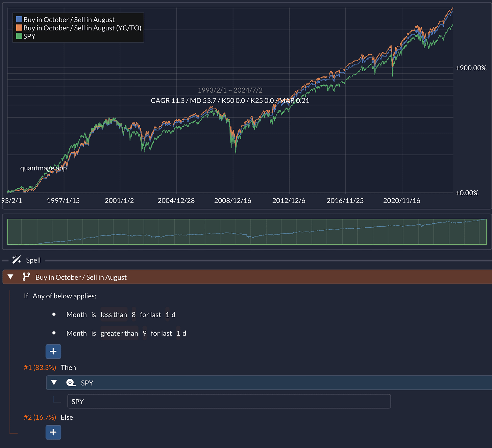The height and width of the screenshot is (448, 492).
Task: Click the bullet before Month greater than
Action: (54, 333)
